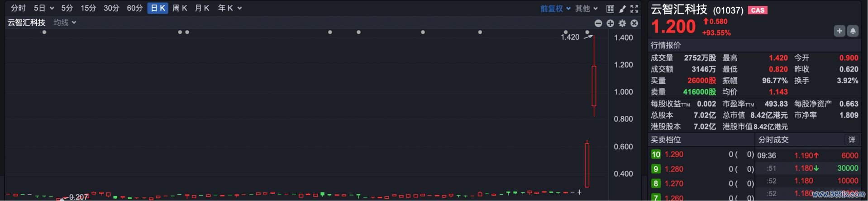Screen dimensions: 868x201
Task: Click the 0.207 low price label on chart
Action: [x=78, y=197]
